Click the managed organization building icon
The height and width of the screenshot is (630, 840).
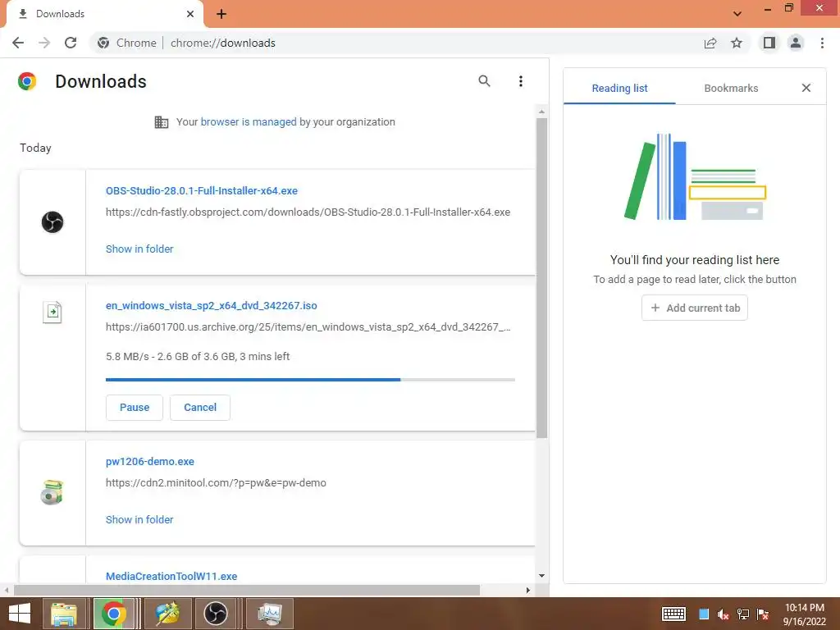pyautogui.click(x=162, y=122)
